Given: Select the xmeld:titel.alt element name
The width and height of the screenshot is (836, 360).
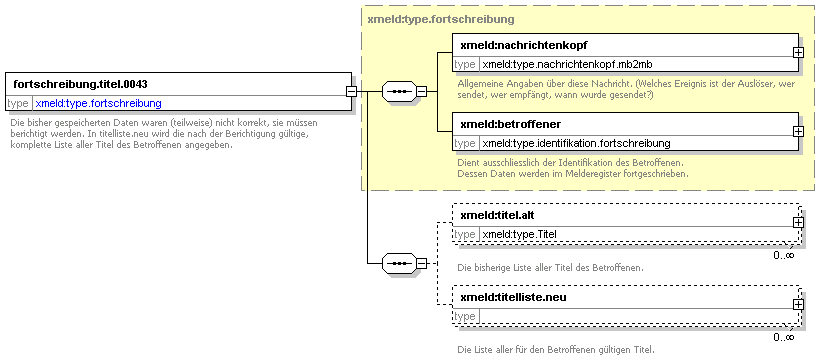Looking at the screenshot, I should point(497,215).
